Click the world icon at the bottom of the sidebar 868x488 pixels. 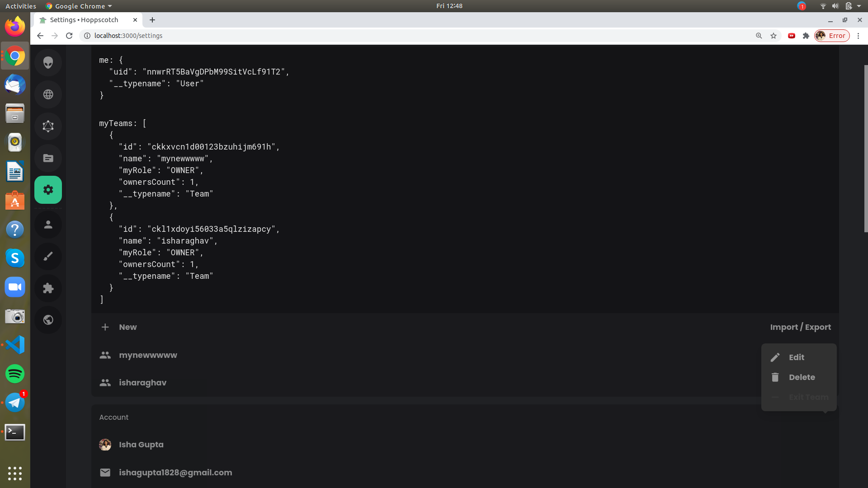[x=48, y=320]
